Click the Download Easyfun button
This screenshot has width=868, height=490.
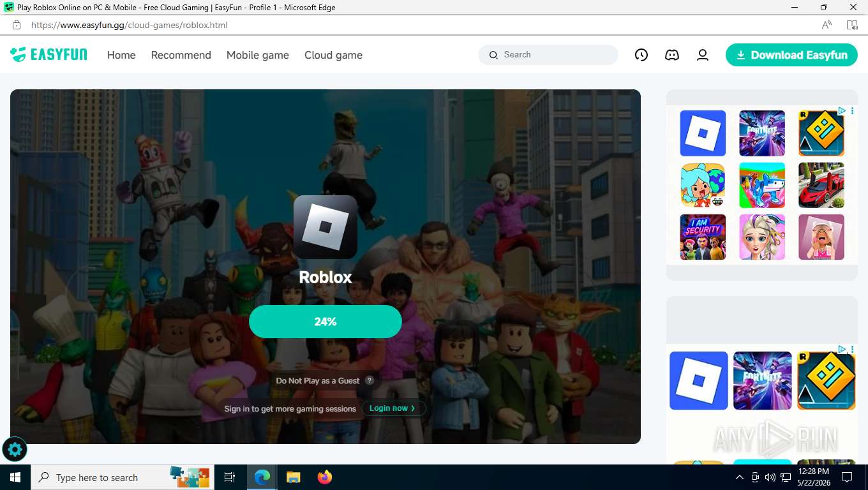point(791,55)
